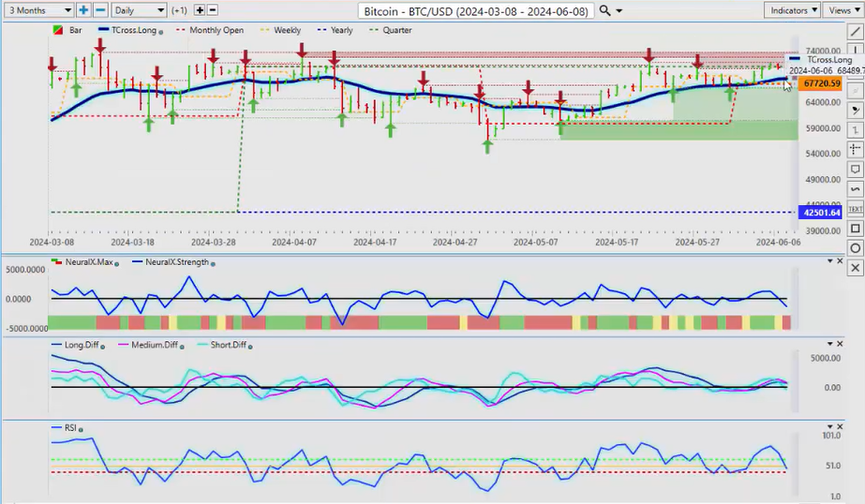Activate the crosshair cursor tool
Viewport: 865px width, 504px height.
pyautogui.click(x=855, y=150)
